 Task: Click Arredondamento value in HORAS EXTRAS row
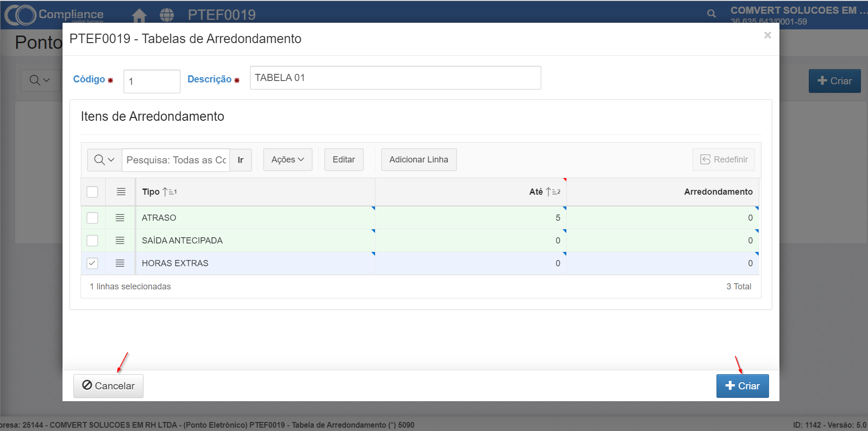[x=663, y=263]
